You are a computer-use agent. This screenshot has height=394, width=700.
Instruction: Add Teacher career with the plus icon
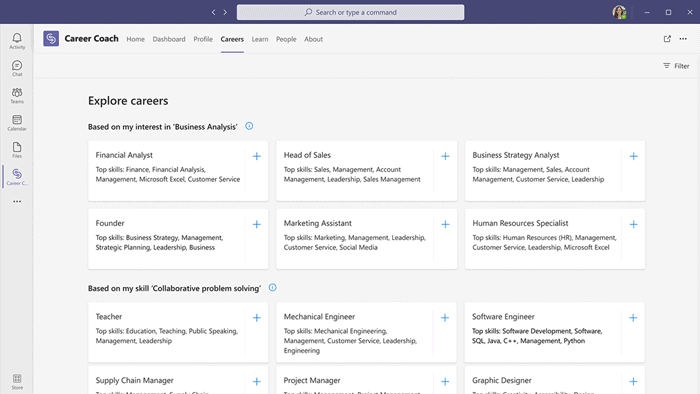(257, 318)
